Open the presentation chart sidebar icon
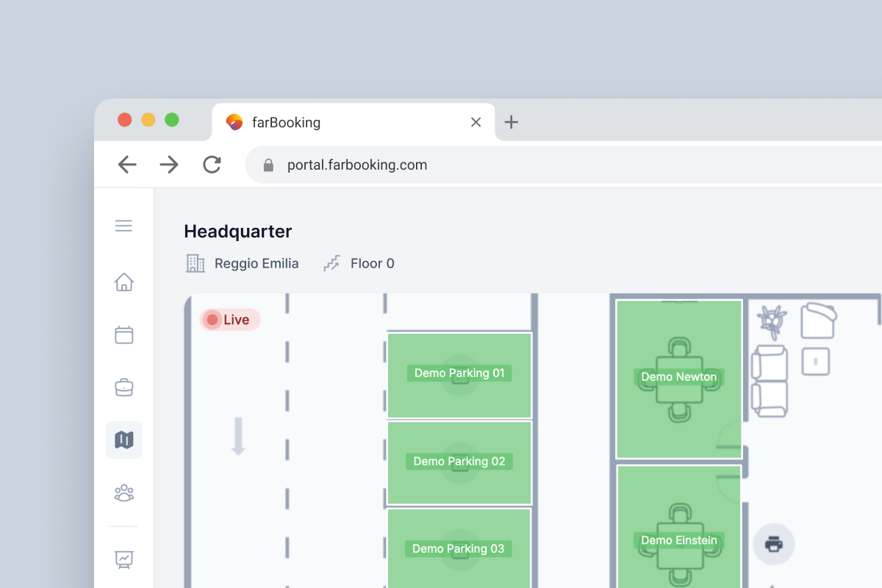Screen dimensions: 882x588 click(x=123, y=559)
